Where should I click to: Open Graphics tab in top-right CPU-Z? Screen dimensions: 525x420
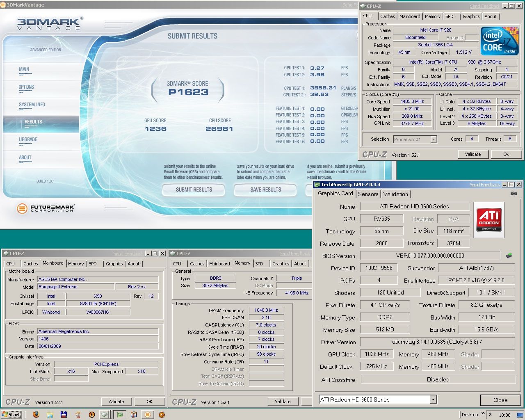(471, 16)
